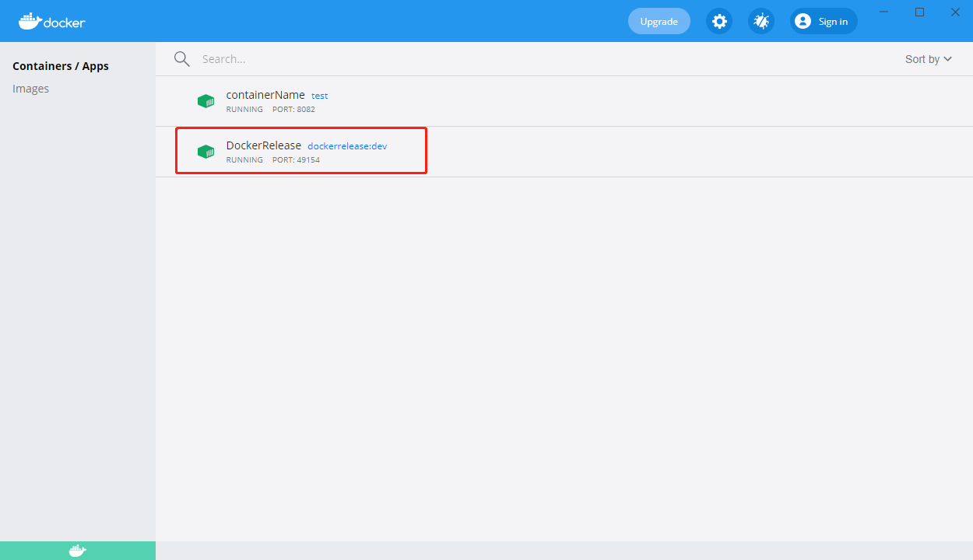Open the test image link
Screen dimensions: 973x560
(320, 96)
